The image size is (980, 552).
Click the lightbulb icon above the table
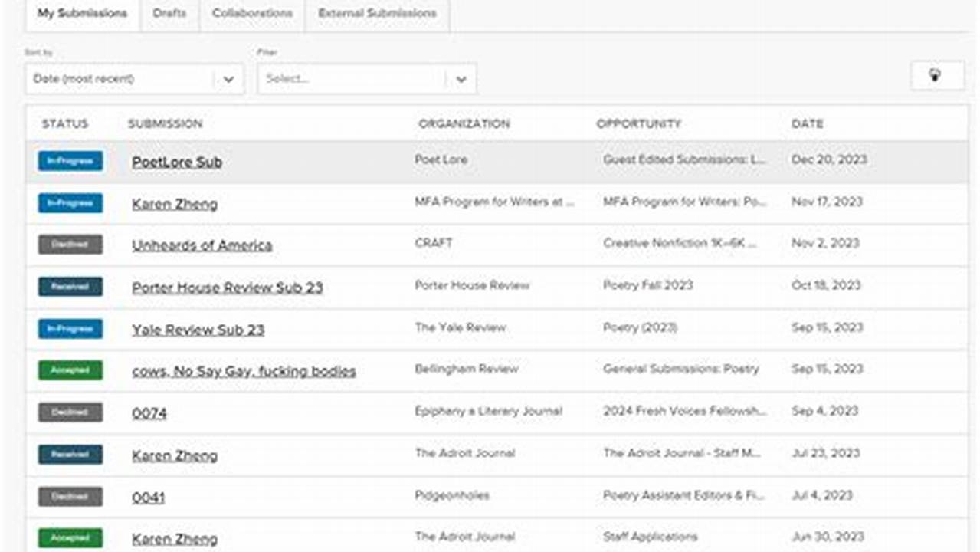tap(936, 75)
